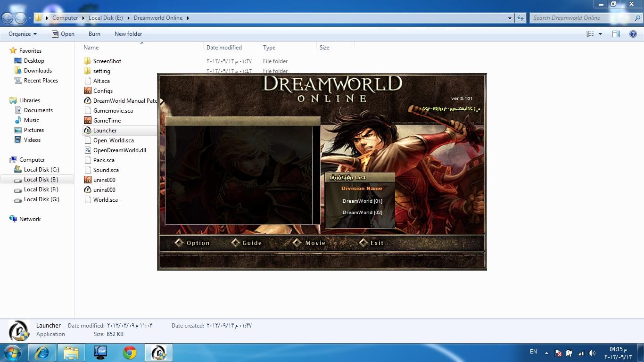This screenshot has width=644, height=362.
Task: Select Pack.sca file icon
Action: coord(88,160)
